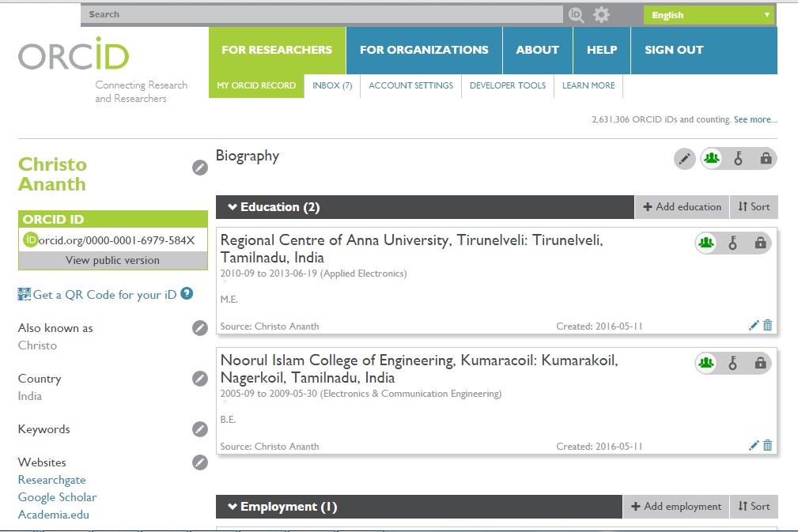The height and width of the screenshot is (532, 798).
Task: Open Developer Tools tab
Action: point(508,85)
